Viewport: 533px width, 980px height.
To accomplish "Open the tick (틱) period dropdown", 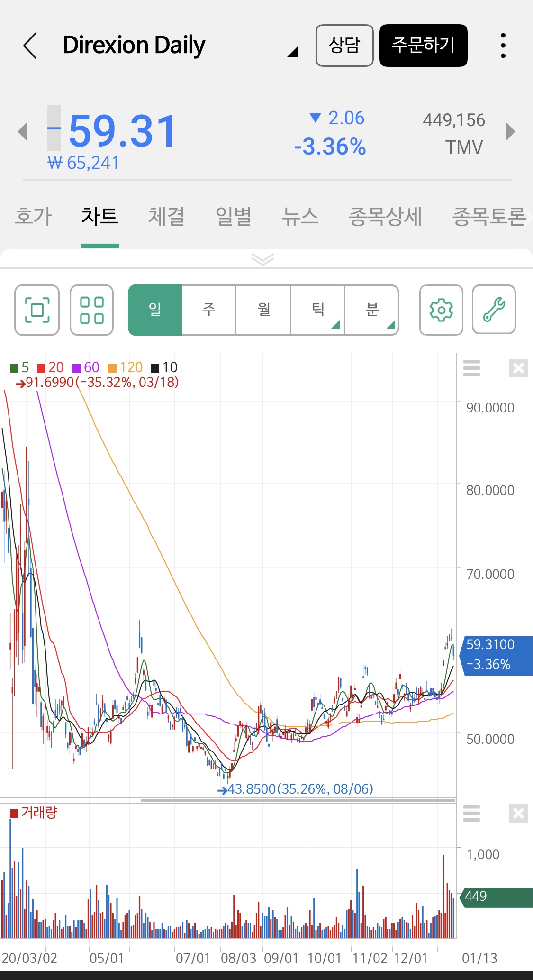I will tap(318, 310).
